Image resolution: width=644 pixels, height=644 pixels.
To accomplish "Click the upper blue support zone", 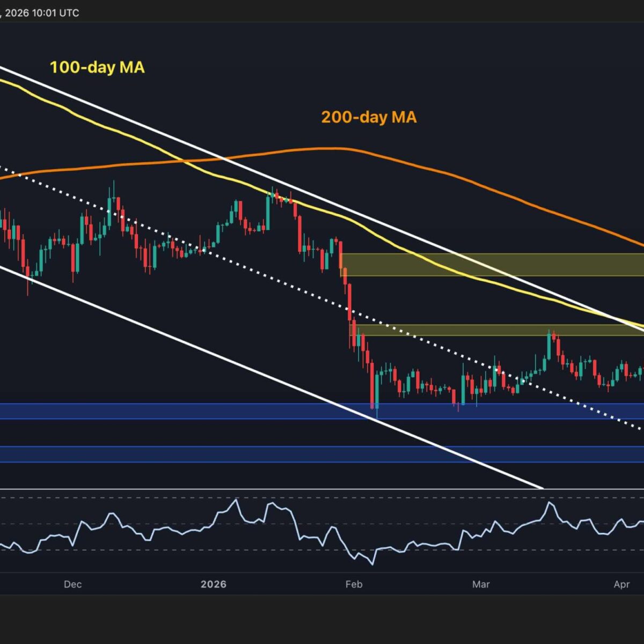I will click(x=215, y=411).
